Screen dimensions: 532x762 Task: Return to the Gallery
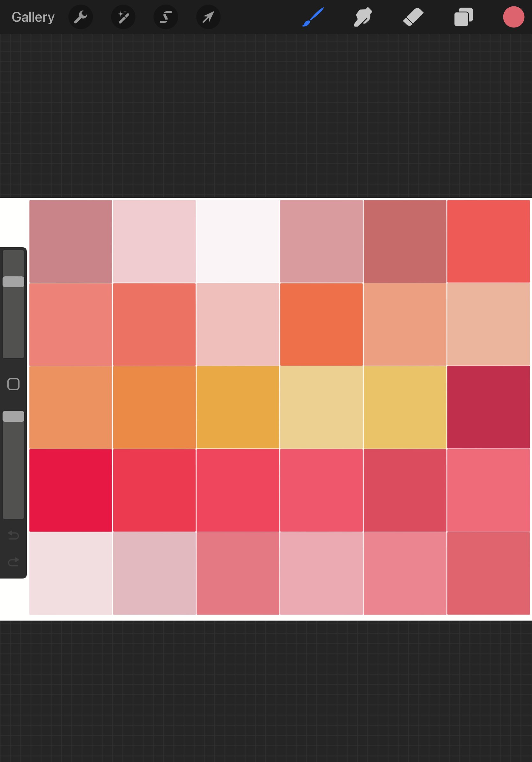[x=33, y=17]
